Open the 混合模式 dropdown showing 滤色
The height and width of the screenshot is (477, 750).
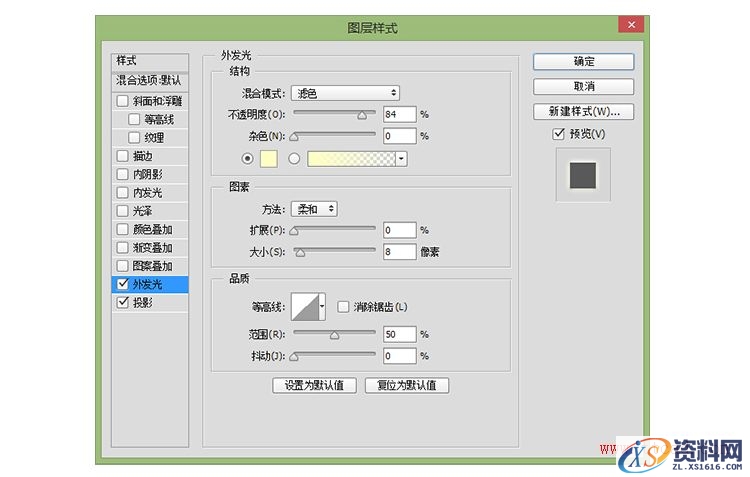point(345,93)
